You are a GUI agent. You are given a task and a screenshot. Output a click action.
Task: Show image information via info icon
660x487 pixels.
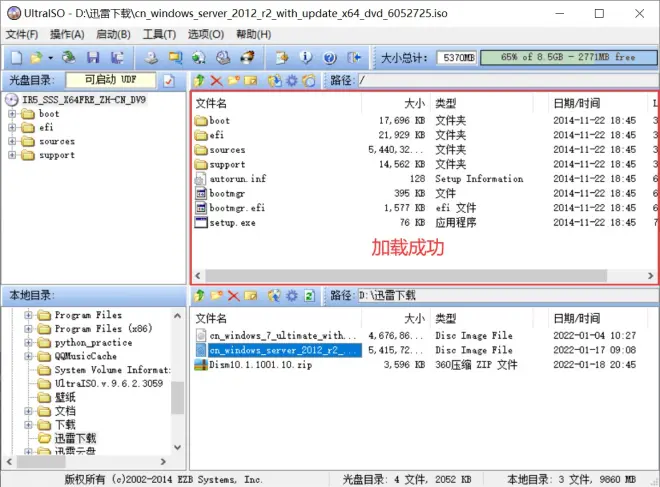(306, 57)
